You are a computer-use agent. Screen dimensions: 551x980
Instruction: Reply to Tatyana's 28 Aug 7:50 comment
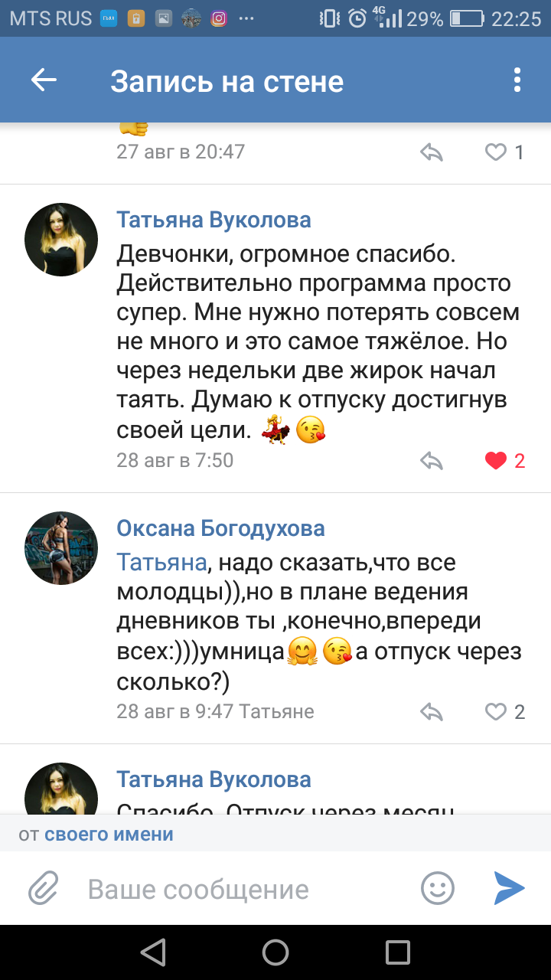[432, 461]
